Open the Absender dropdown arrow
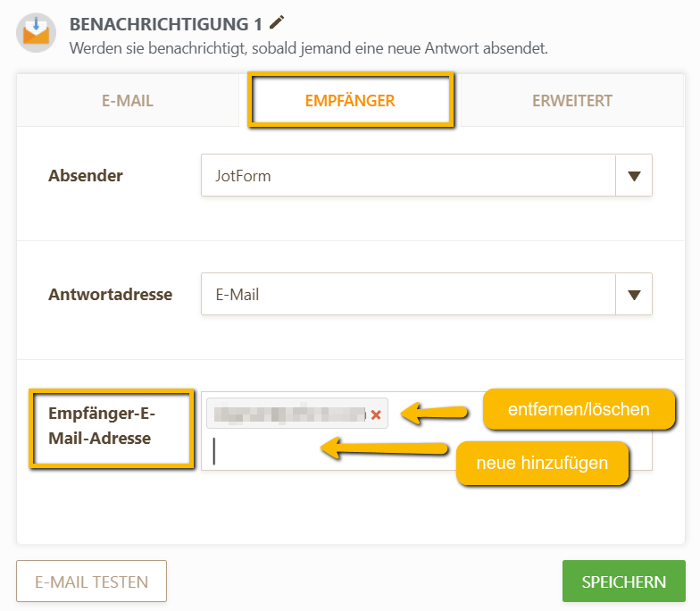700x611 pixels. [x=634, y=175]
